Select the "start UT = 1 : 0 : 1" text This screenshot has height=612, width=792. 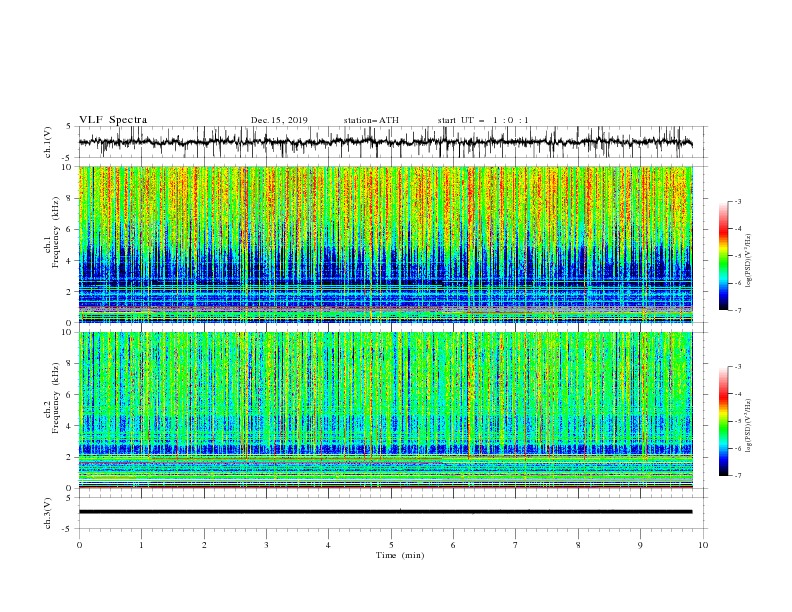(483, 120)
